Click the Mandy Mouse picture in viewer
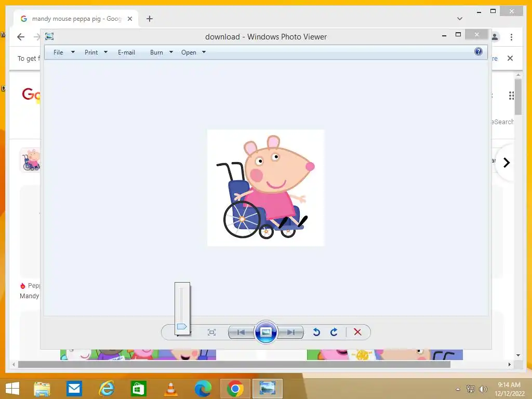The width and height of the screenshot is (532, 399). [x=265, y=188]
